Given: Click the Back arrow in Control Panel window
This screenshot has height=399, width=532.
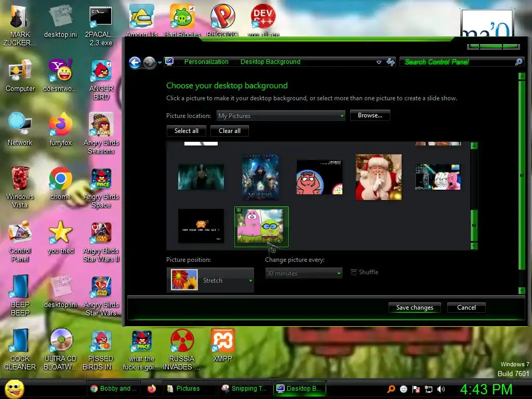Looking at the screenshot, I should (135, 62).
